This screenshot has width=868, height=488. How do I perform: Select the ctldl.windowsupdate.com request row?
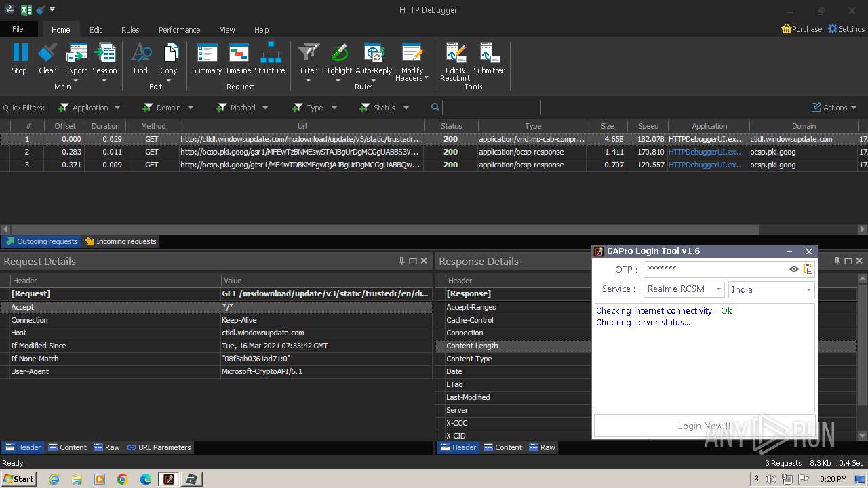click(434, 139)
